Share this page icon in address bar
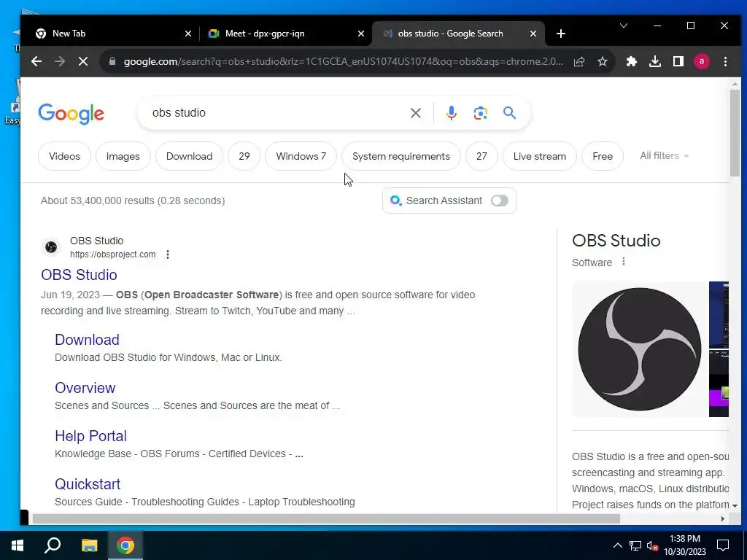Image resolution: width=747 pixels, height=560 pixels. tap(578, 61)
